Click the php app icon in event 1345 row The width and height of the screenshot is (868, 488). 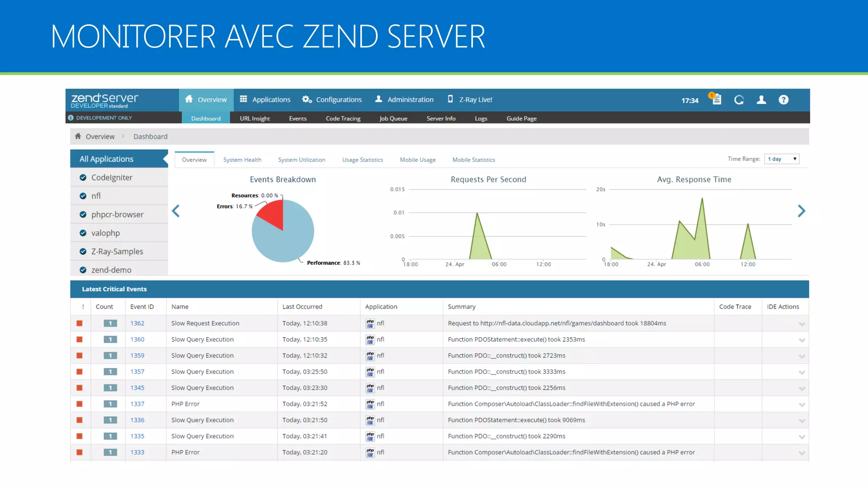pyautogui.click(x=370, y=388)
